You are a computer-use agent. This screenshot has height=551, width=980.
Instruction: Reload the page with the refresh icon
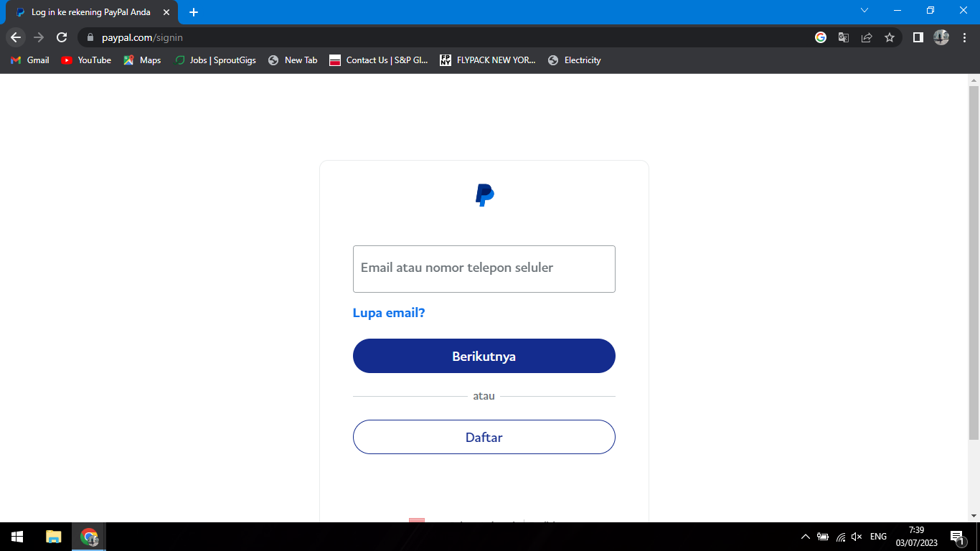point(62,37)
